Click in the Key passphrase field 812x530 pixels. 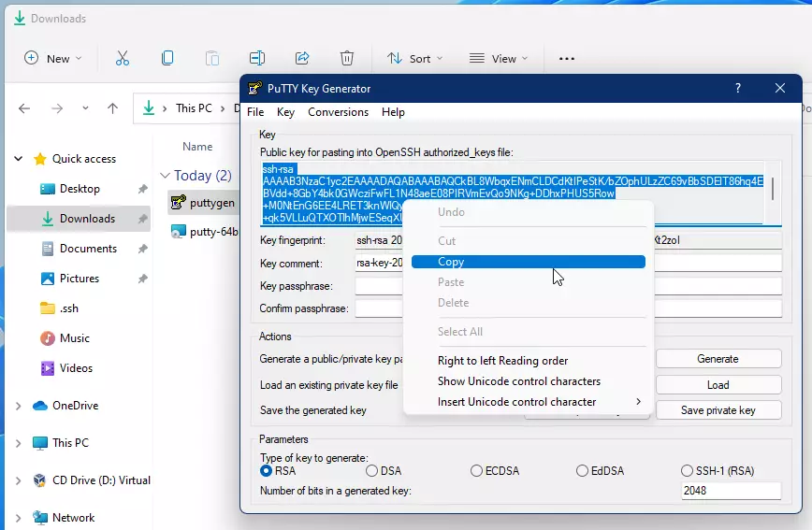(x=568, y=286)
